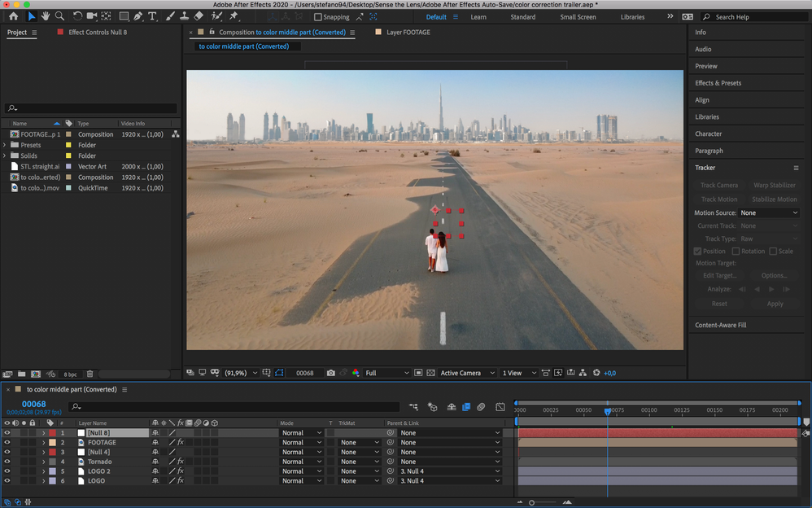Image resolution: width=812 pixels, height=508 pixels.
Task: Toggle the Rotation checkbox in Tracker
Action: coord(736,252)
